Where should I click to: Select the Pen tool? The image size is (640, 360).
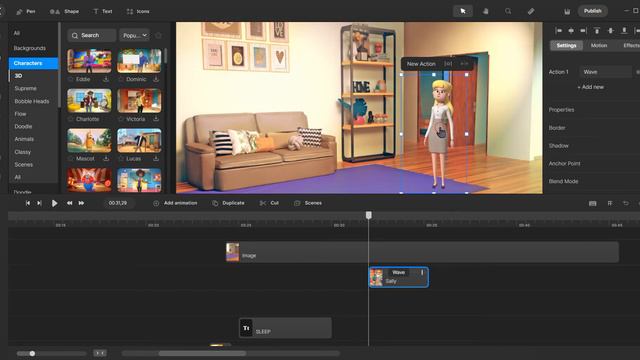25,11
